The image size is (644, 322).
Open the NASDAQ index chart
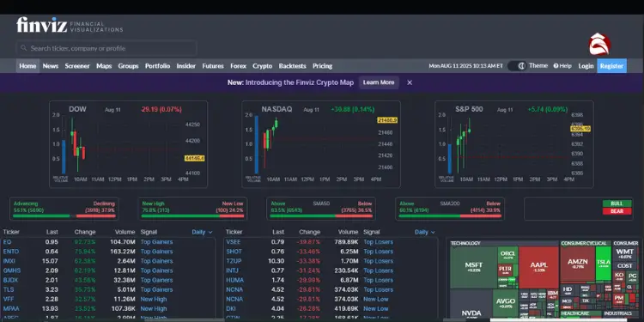tap(321, 144)
